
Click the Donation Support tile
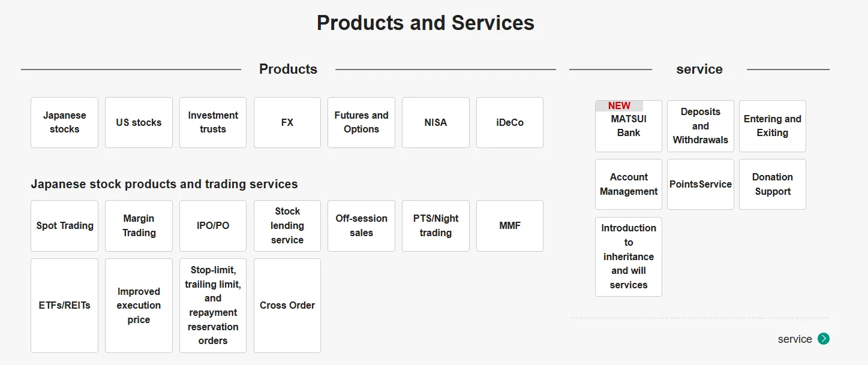coord(773,184)
